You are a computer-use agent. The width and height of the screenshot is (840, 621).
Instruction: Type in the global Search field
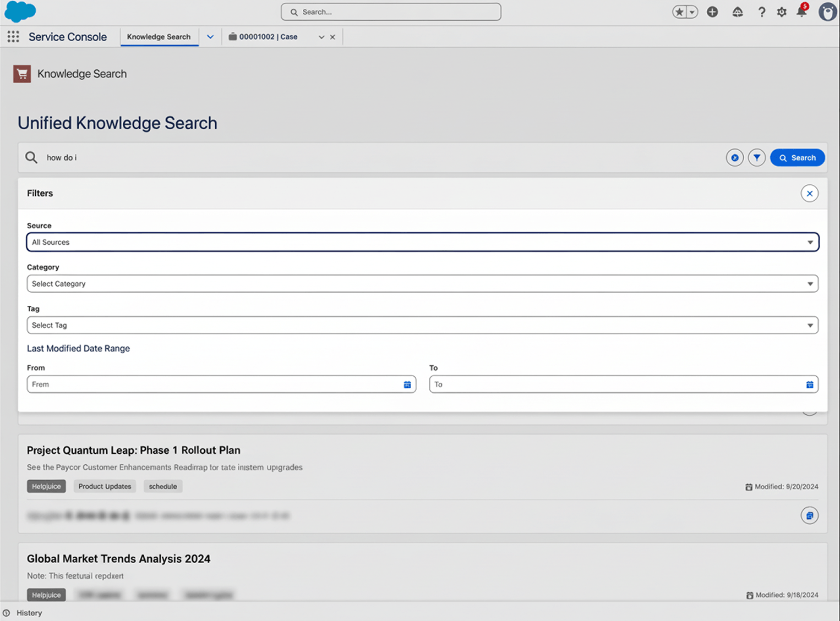[x=391, y=12]
